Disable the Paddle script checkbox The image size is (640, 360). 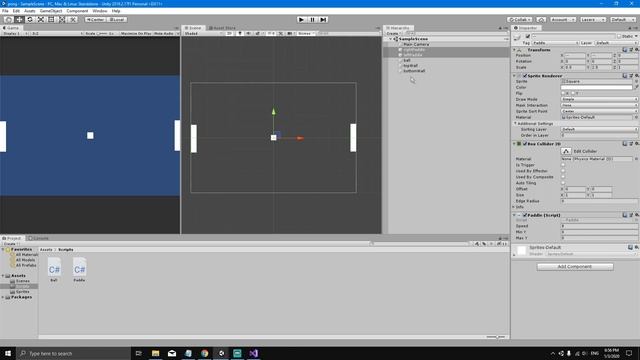(525, 215)
